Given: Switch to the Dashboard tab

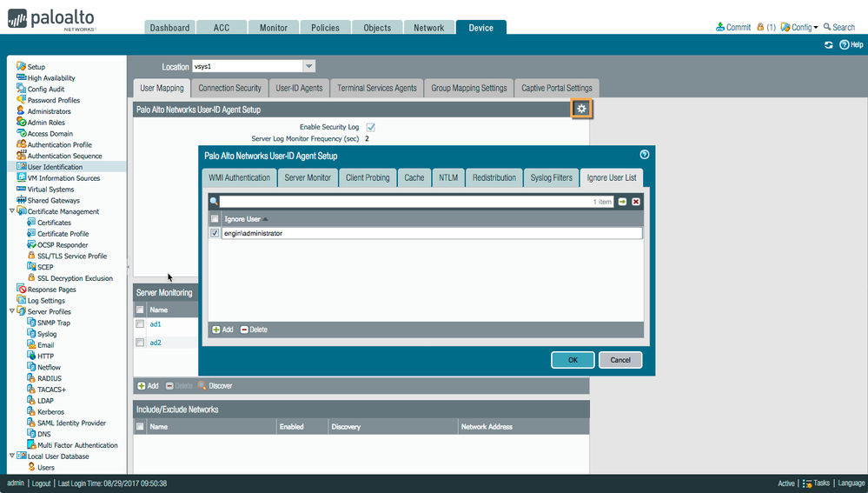Looking at the screenshot, I should tap(169, 28).
